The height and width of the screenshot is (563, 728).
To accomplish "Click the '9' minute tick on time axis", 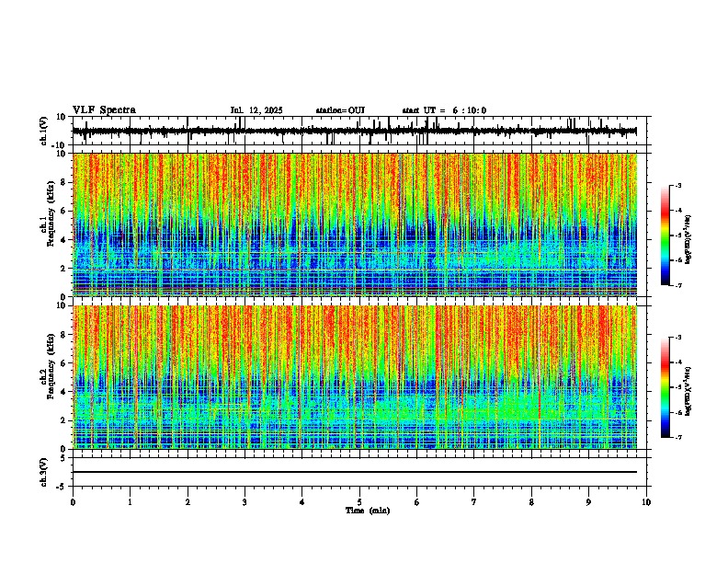I will click(x=588, y=502).
